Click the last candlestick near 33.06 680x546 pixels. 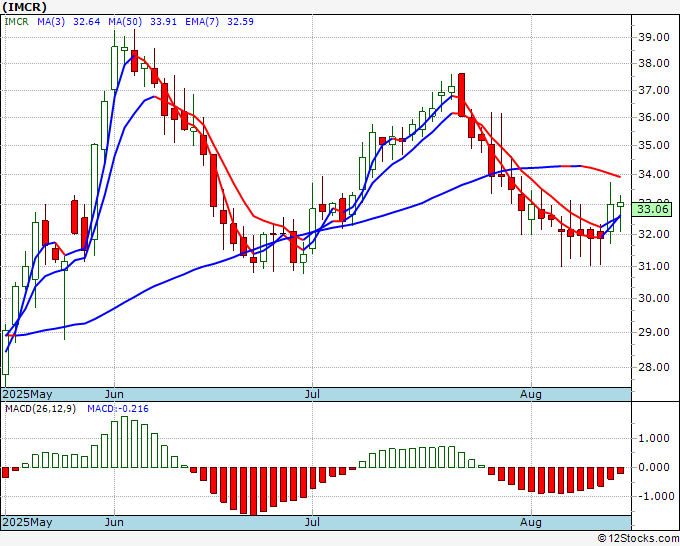621,204
